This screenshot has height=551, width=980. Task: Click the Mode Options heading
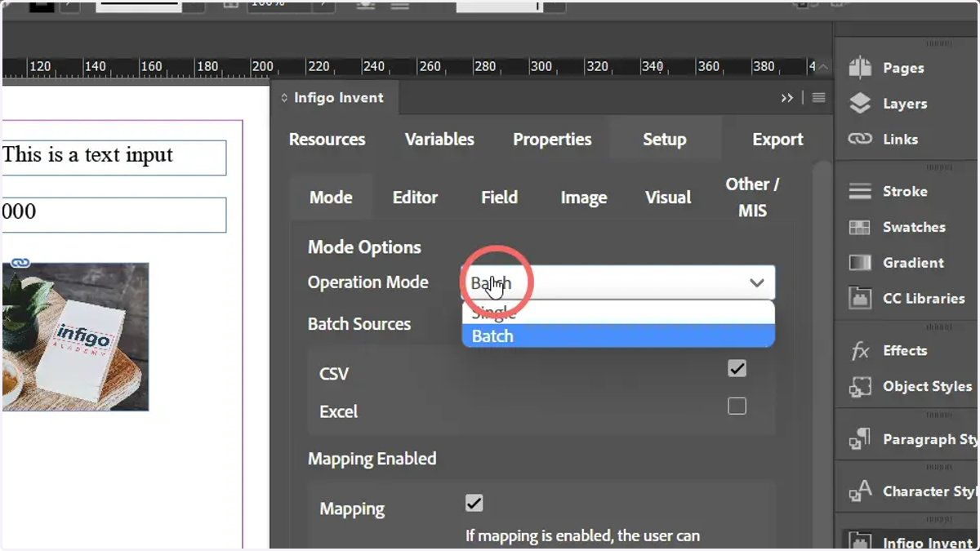pyautogui.click(x=364, y=247)
